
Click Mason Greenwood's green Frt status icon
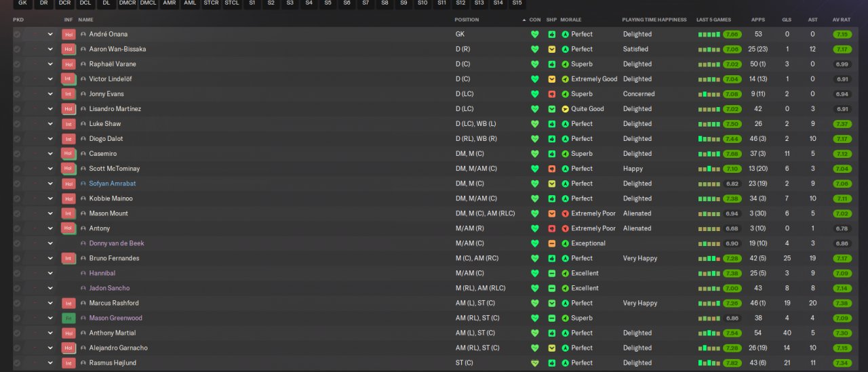68,318
